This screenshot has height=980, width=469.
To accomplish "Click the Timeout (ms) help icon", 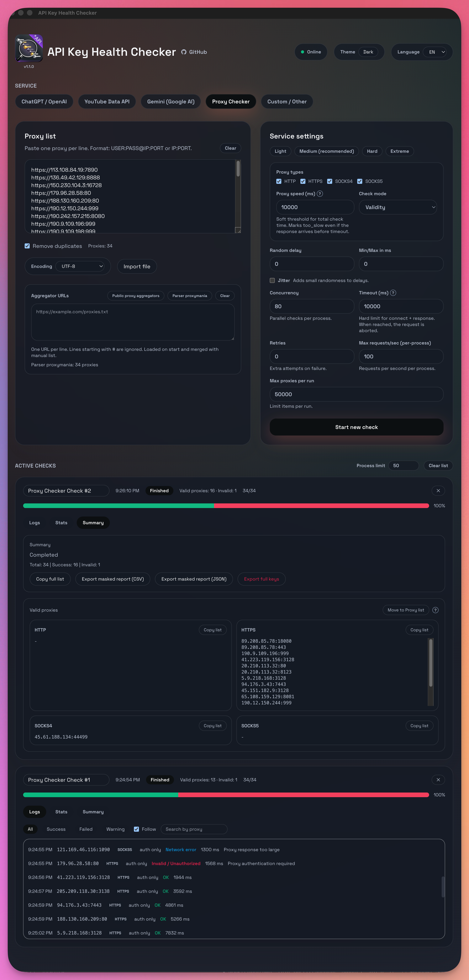I will (394, 293).
